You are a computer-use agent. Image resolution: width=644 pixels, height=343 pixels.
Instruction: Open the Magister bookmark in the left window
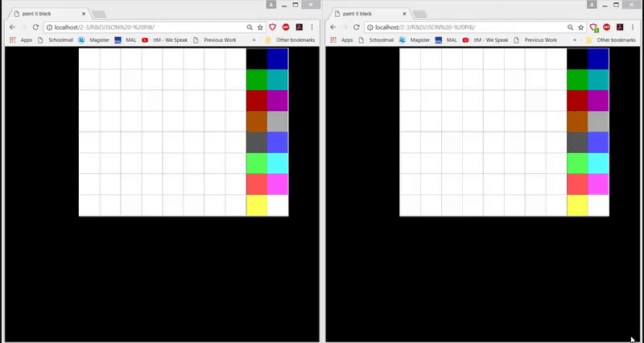click(x=93, y=39)
